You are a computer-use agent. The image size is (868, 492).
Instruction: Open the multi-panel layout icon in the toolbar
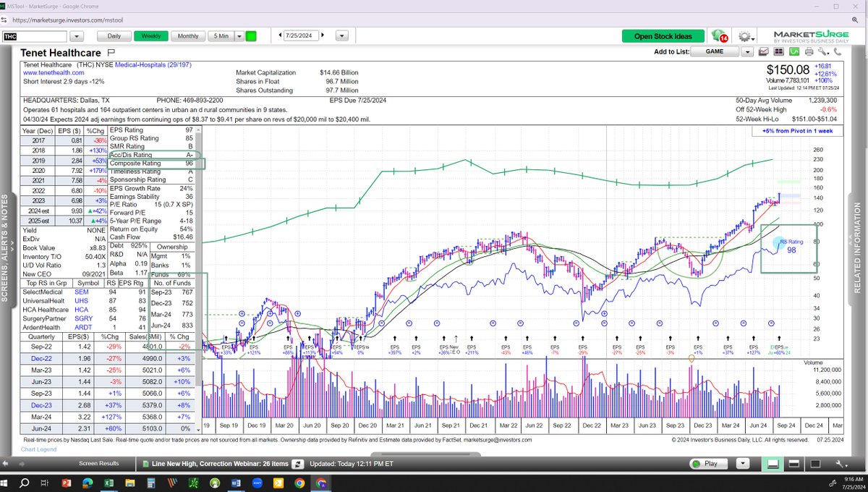click(x=780, y=51)
